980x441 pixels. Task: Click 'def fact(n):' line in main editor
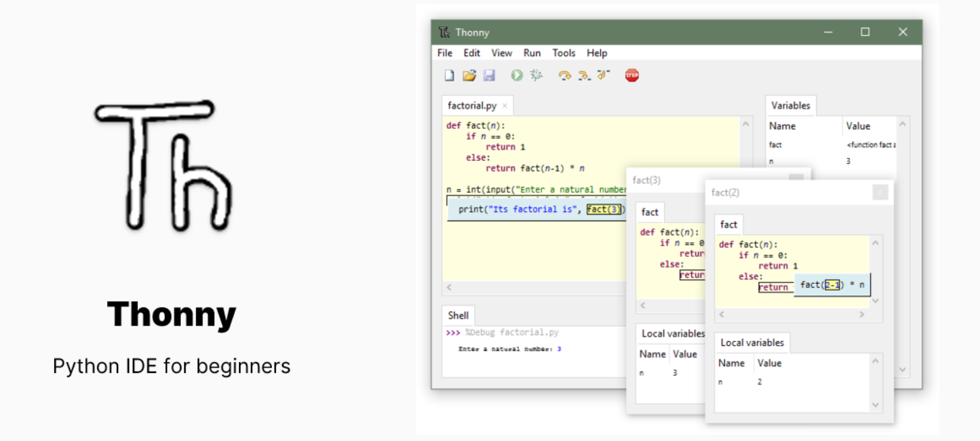click(476, 125)
